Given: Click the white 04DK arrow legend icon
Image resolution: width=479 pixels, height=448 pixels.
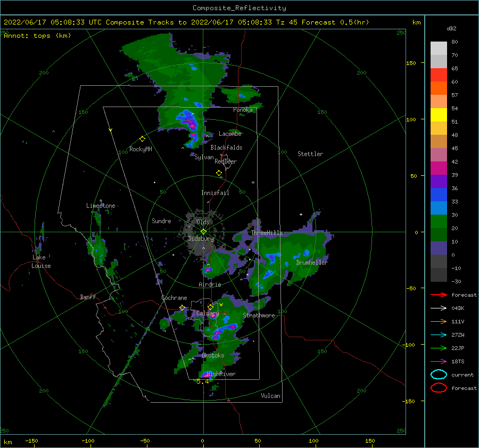Looking at the screenshot, I should pos(439,308).
